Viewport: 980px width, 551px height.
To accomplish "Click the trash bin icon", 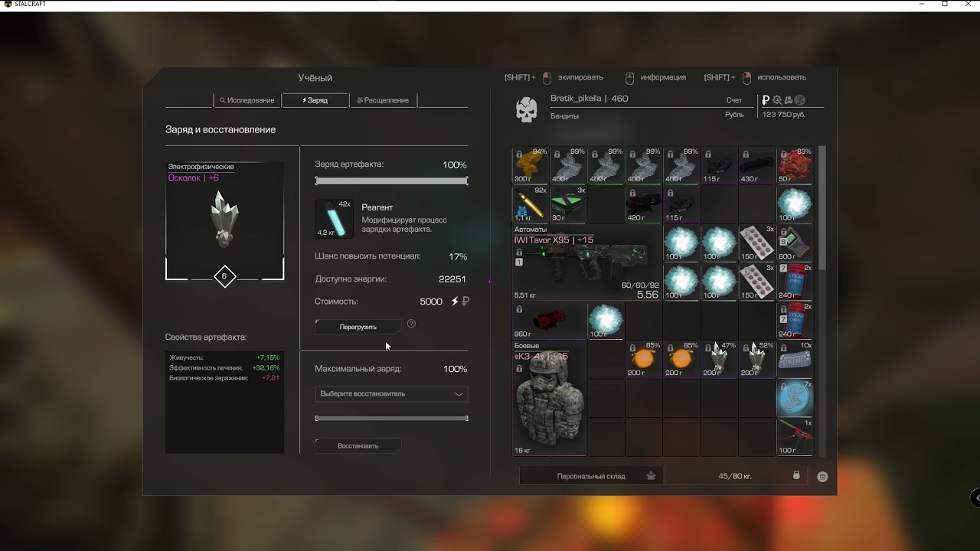I will click(822, 476).
